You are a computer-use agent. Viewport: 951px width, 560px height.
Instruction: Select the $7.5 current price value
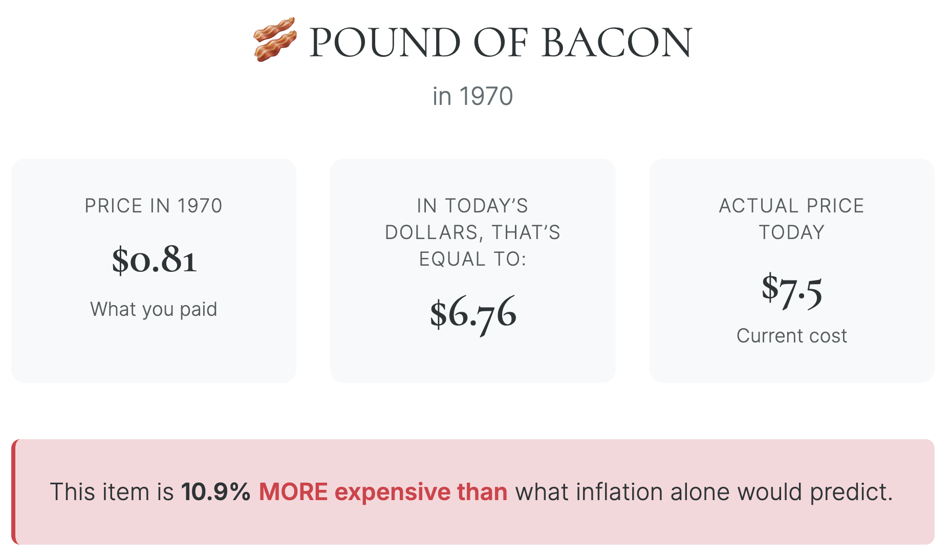click(x=791, y=290)
